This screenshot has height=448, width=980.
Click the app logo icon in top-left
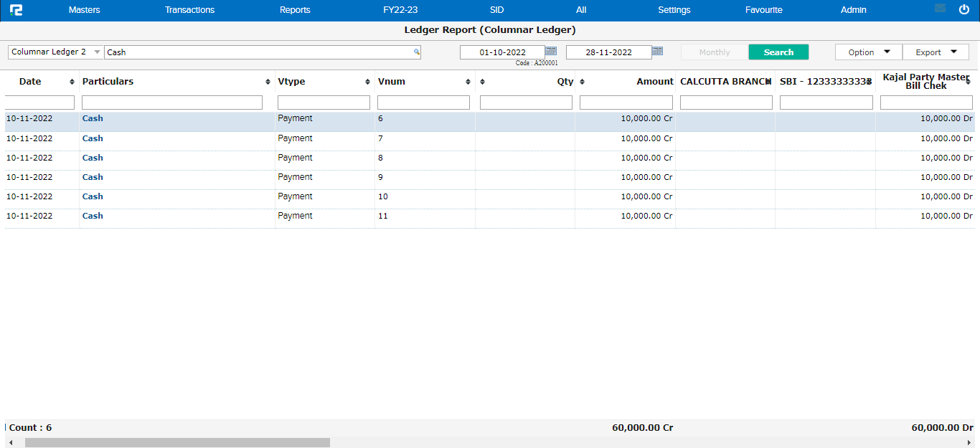click(16, 10)
